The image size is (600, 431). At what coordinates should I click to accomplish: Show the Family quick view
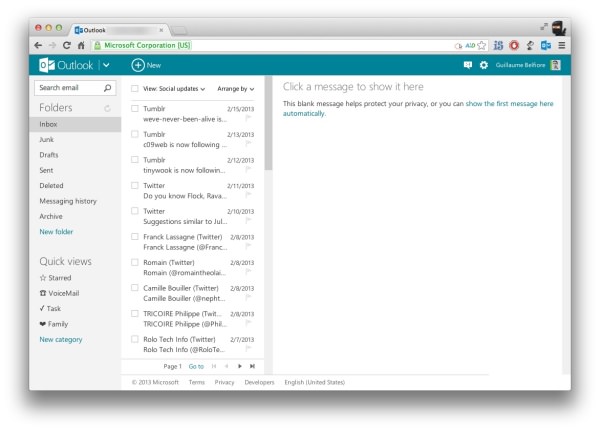coord(54,324)
